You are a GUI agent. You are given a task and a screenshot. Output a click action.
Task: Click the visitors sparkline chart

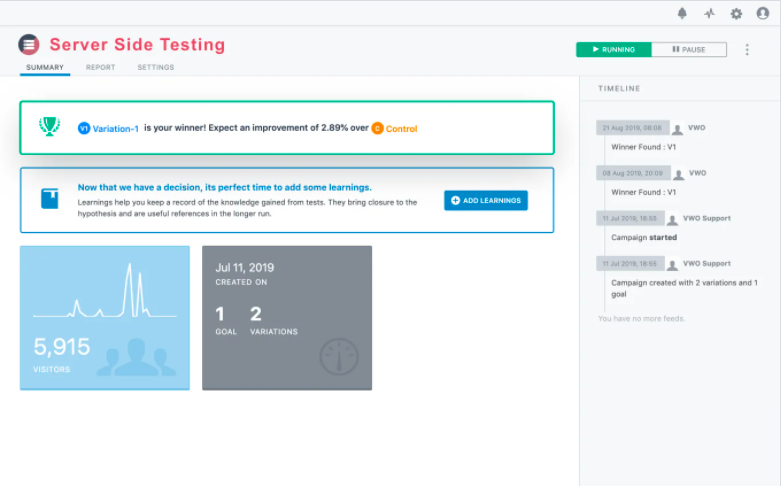pos(105,291)
